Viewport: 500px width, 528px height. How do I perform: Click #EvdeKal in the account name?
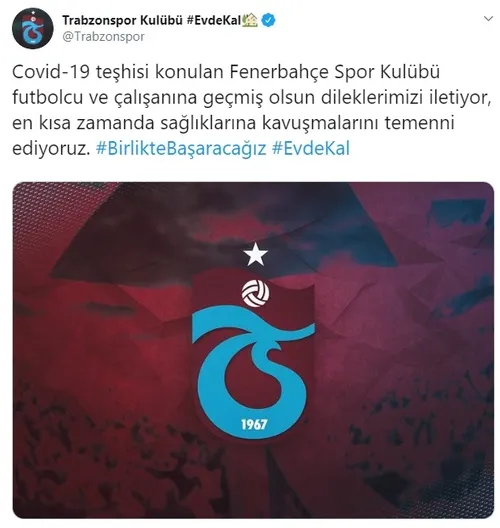point(213,21)
